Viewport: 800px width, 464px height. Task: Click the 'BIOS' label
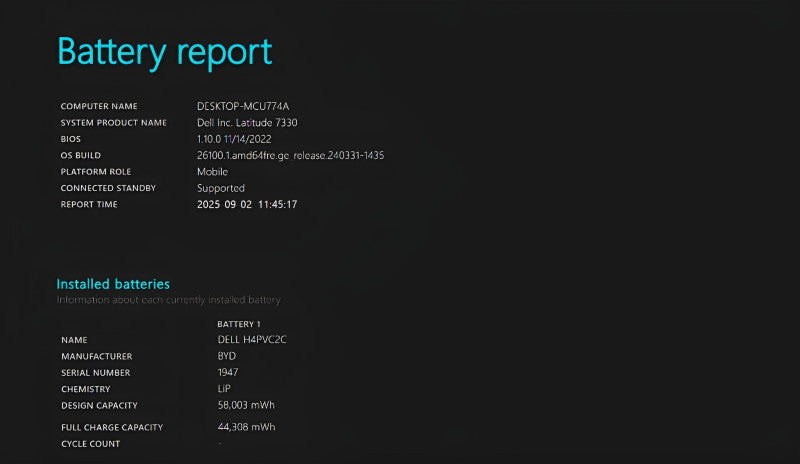point(70,139)
